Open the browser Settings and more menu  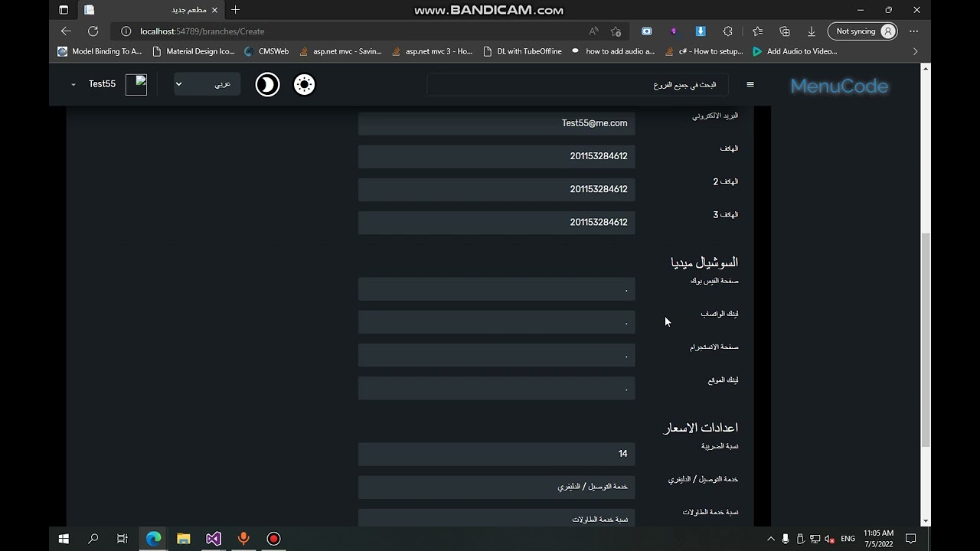(913, 31)
